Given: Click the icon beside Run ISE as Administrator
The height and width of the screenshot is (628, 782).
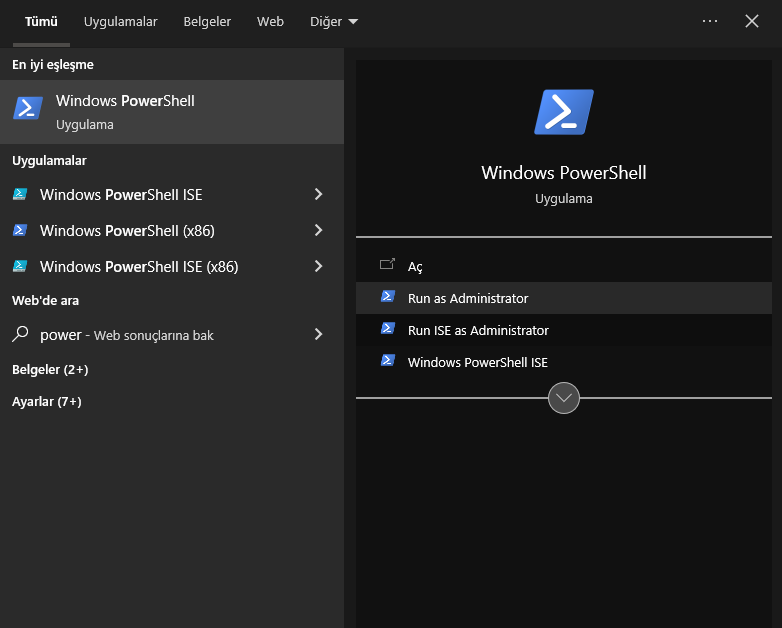Looking at the screenshot, I should click(388, 328).
